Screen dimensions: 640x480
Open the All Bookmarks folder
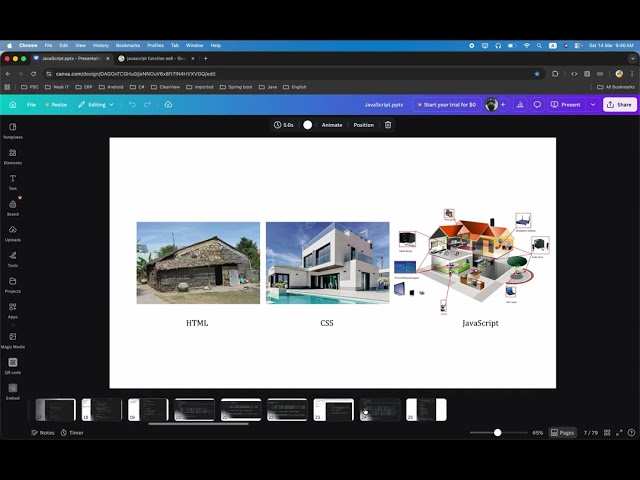point(616,87)
